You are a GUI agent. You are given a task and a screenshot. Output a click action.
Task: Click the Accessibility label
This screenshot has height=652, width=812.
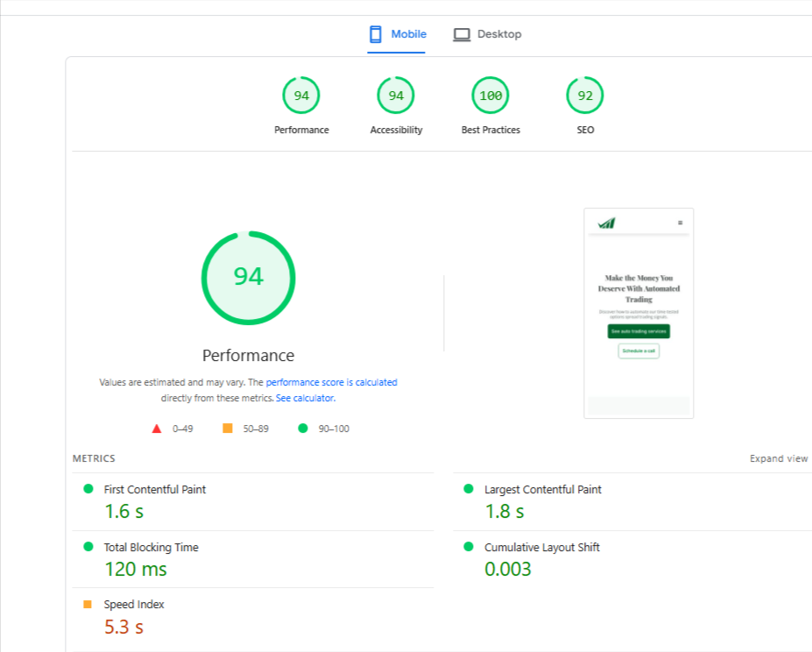396,130
